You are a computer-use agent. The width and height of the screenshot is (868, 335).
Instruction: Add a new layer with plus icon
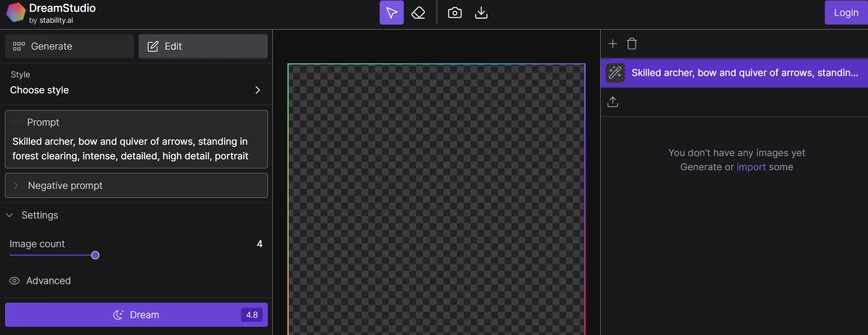click(x=612, y=44)
